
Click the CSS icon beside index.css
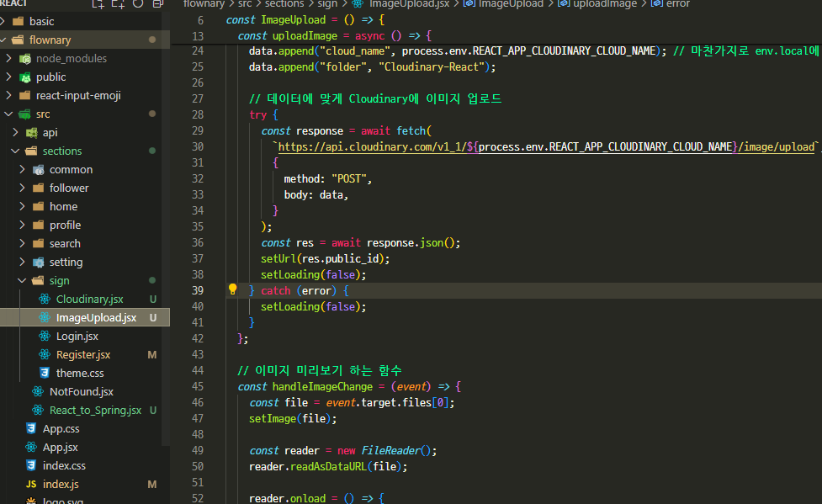[x=31, y=465]
